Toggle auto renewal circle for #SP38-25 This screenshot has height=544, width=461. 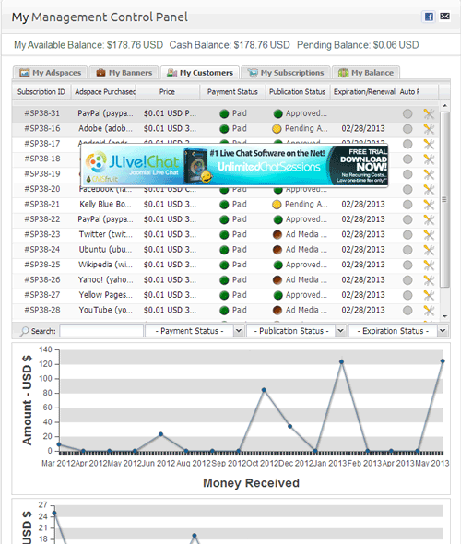pyautogui.click(x=408, y=265)
